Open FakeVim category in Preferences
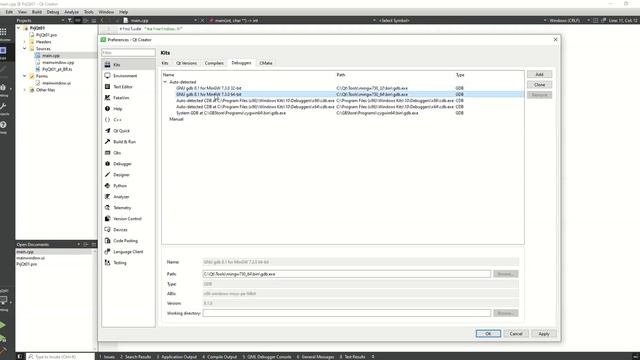 (x=128, y=98)
